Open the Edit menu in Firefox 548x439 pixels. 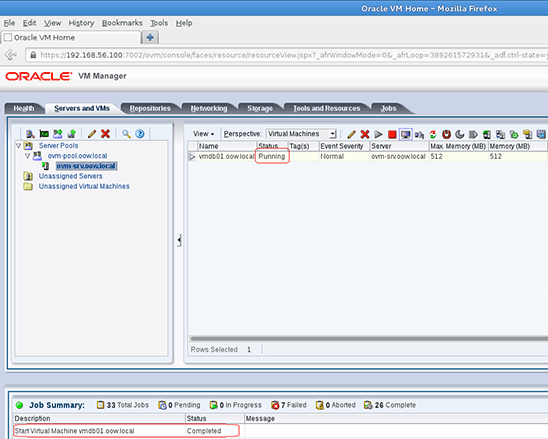coord(29,23)
